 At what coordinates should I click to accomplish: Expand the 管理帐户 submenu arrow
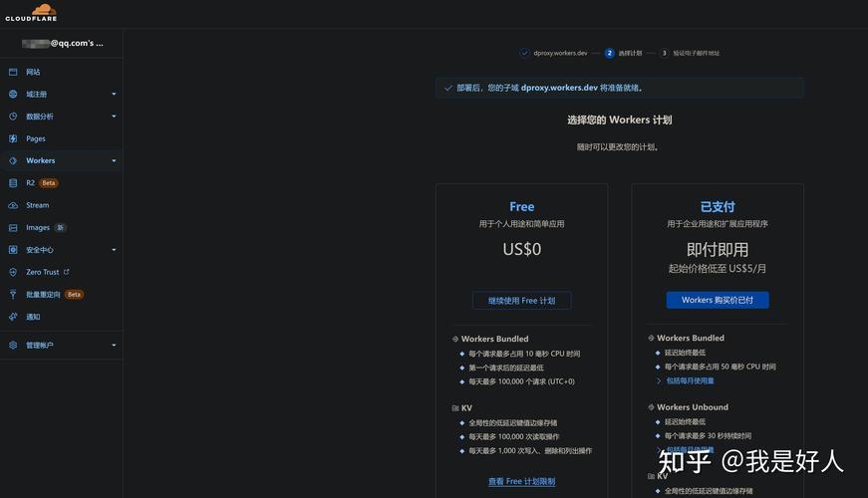point(114,345)
